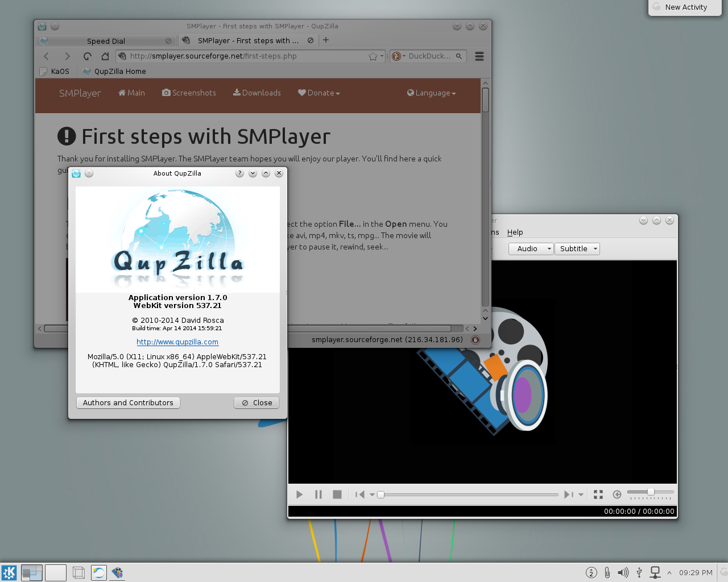Click the volume icon in system tray
The height and width of the screenshot is (582, 728).
(623, 572)
